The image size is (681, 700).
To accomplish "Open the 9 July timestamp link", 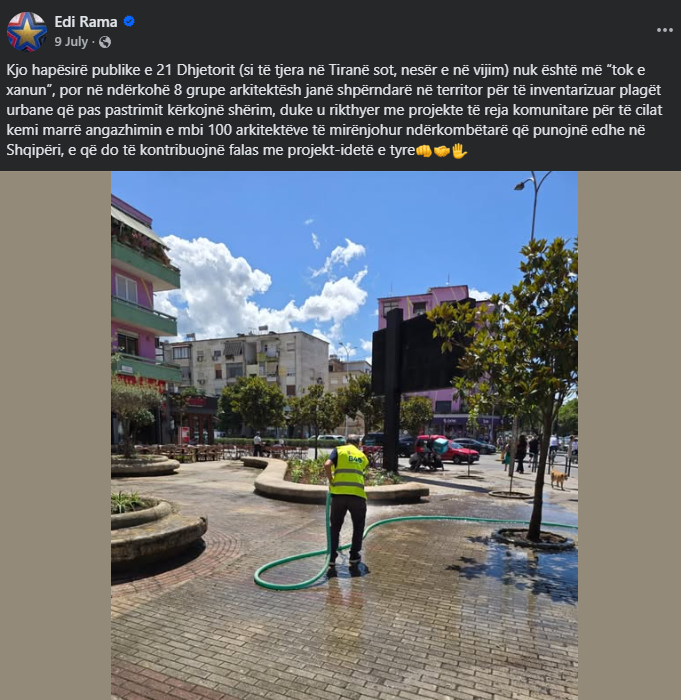I will [71, 42].
